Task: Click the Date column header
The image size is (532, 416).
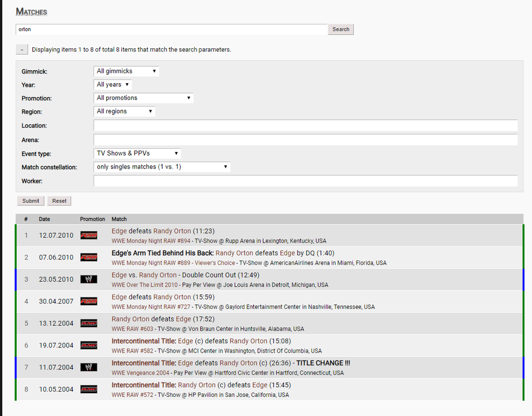Action: 44,219
